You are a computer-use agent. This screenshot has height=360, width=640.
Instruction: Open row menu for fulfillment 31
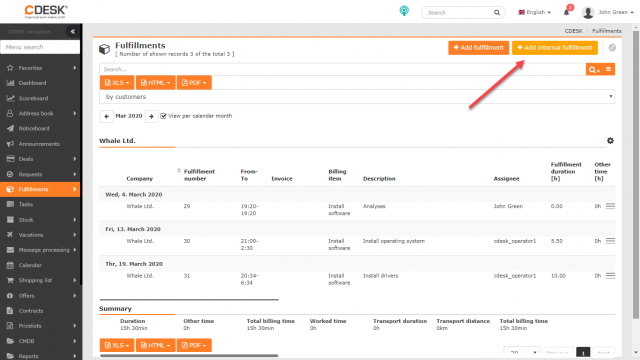[x=610, y=276]
